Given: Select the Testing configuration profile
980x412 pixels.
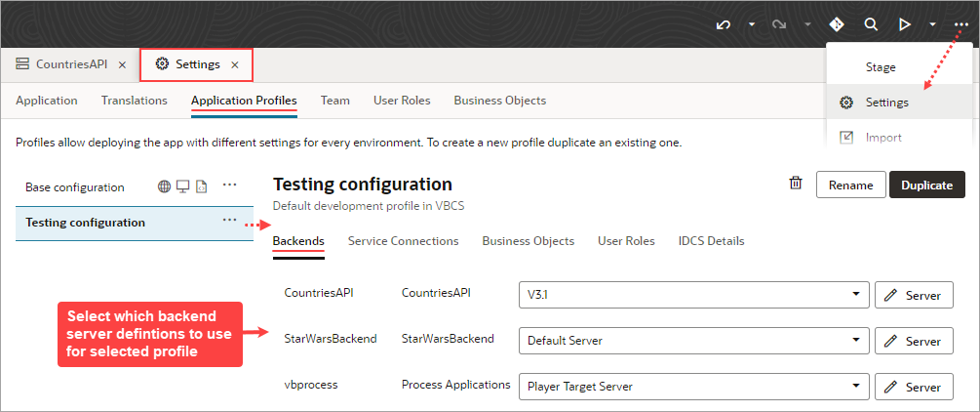Looking at the screenshot, I should pyautogui.click(x=135, y=223).
